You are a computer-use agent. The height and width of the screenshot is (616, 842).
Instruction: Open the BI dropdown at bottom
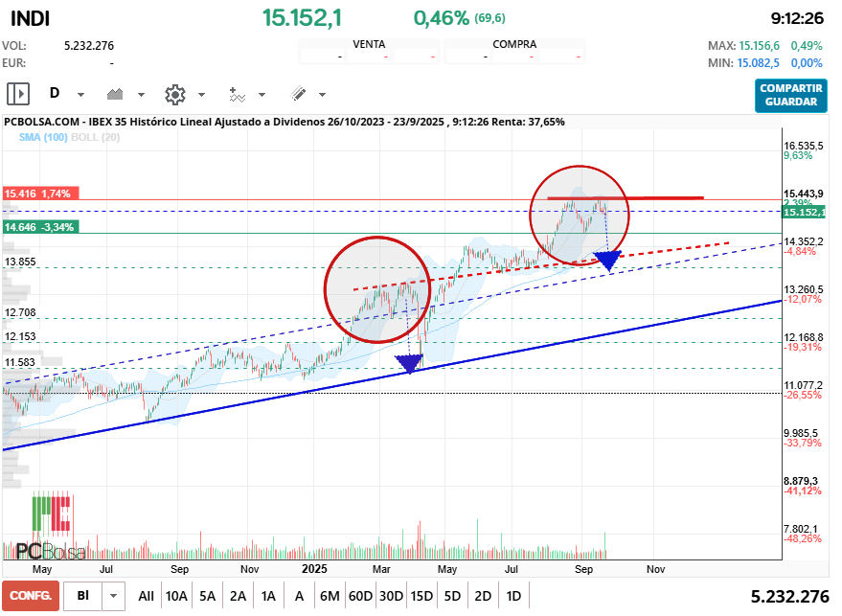pyautogui.click(x=115, y=596)
